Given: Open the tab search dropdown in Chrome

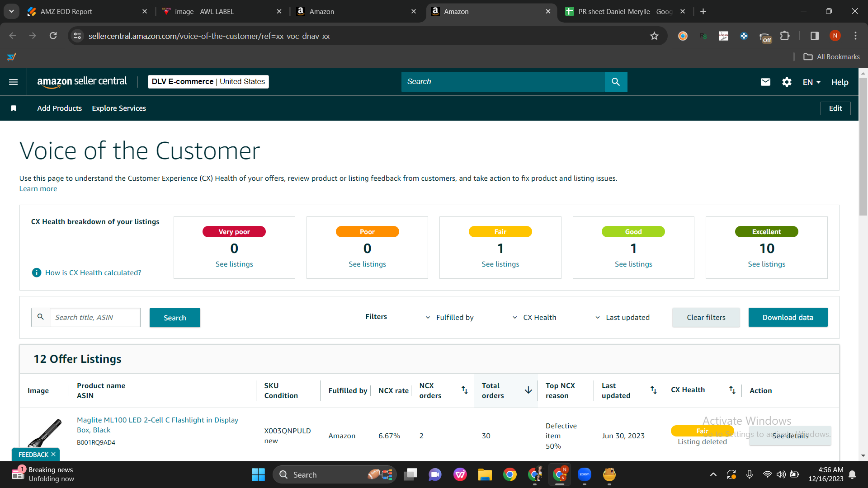Looking at the screenshot, I should 11,11.
